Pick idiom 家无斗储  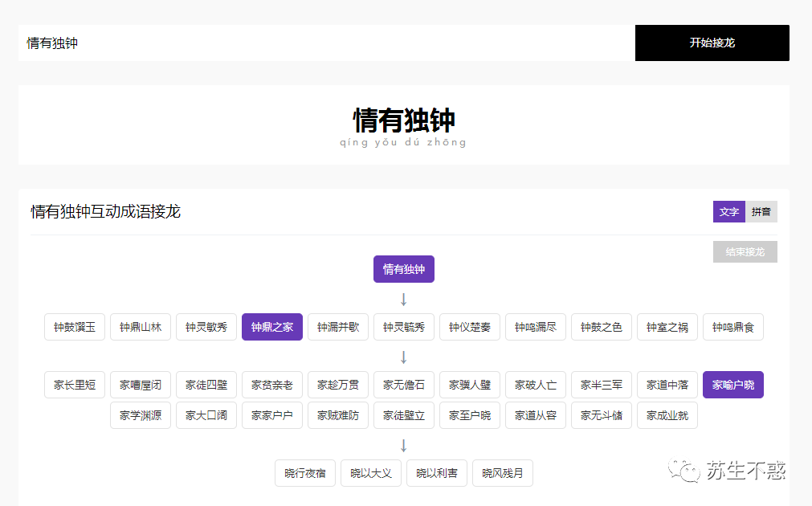(602, 415)
